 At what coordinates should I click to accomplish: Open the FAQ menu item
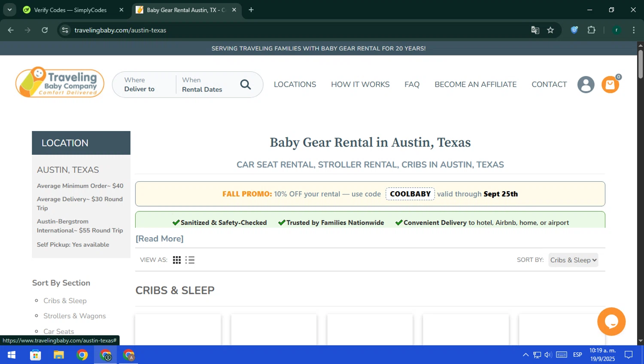412,85
